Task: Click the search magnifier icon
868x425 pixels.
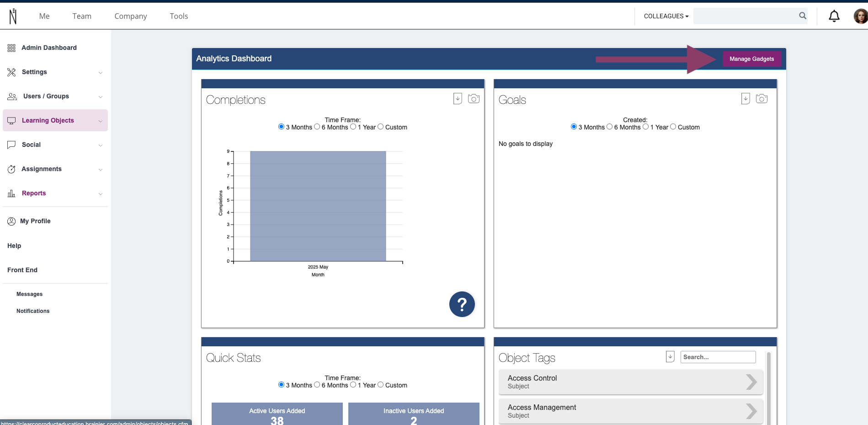Action: point(803,16)
